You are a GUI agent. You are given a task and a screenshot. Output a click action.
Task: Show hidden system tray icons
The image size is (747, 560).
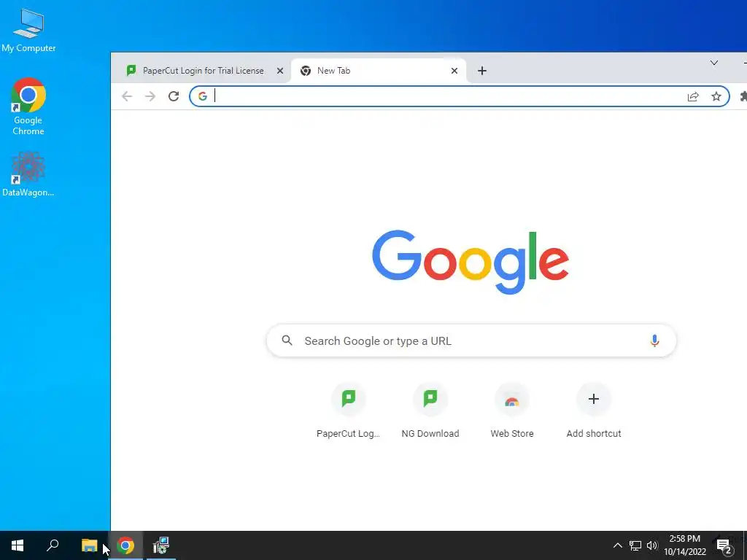click(617, 545)
